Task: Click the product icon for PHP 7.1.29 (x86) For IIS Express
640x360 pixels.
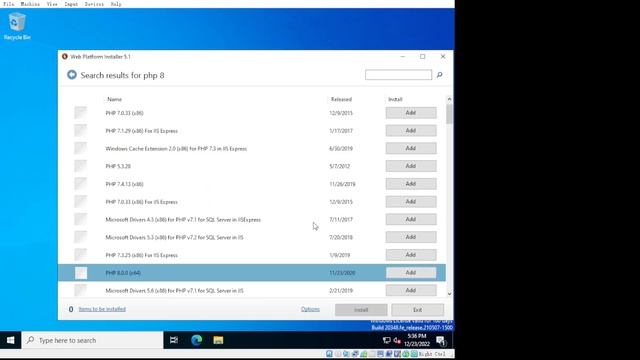Action: (81, 131)
